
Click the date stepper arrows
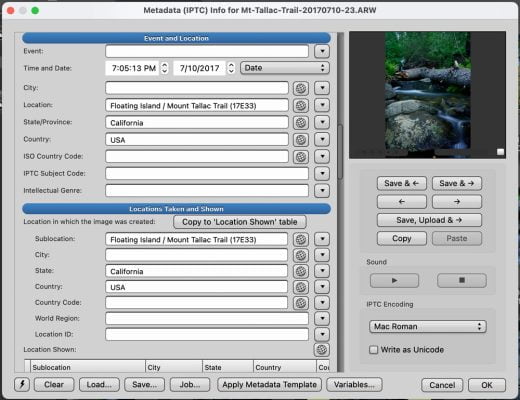231,68
